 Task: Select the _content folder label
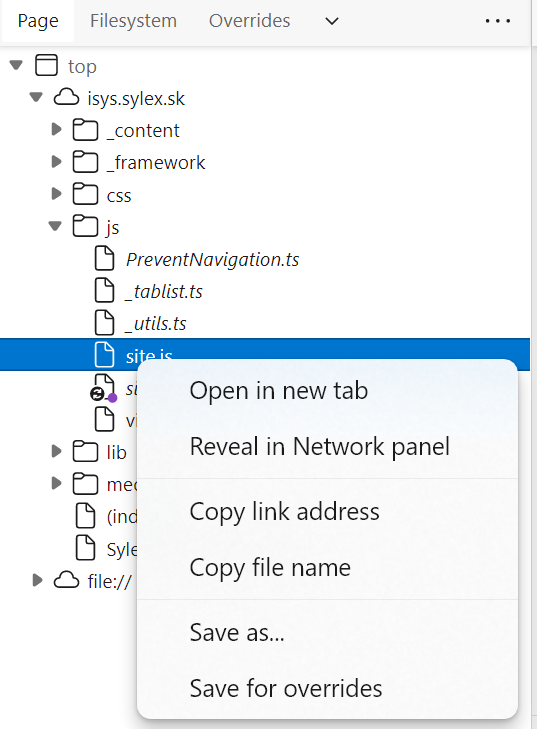143,131
